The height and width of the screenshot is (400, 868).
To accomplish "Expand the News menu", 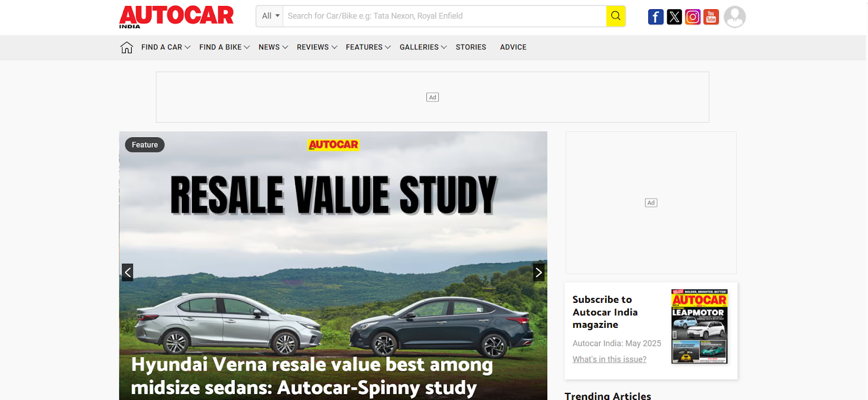I will (273, 47).
